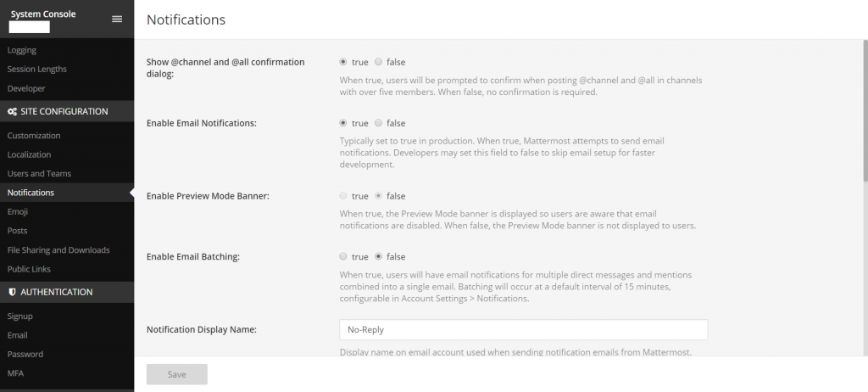Open the Public Links settings
This screenshot has width=868, height=392.
coord(29,269)
